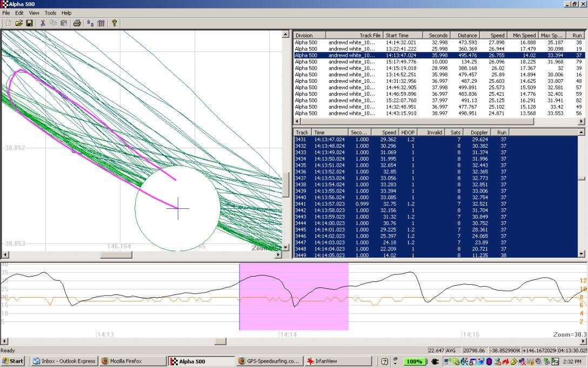Viewport: 588px width, 368px height.
Task: Save using the floppy disk icon
Action: click(29, 23)
